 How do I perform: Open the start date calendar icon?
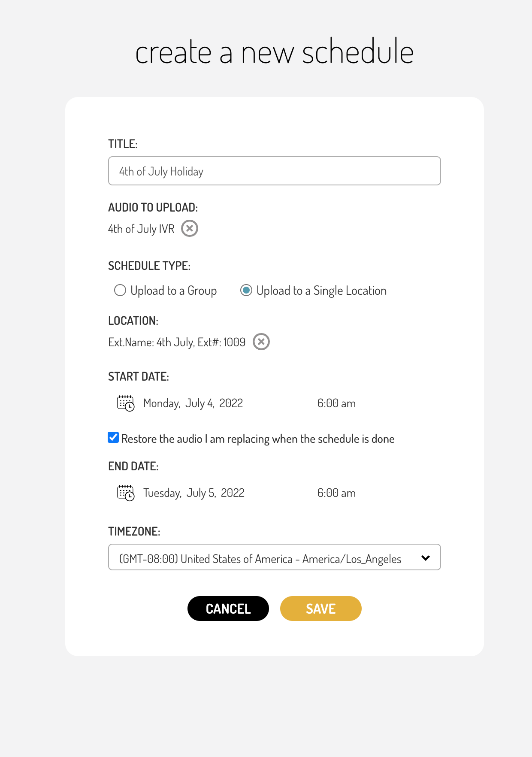click(126, 403)
